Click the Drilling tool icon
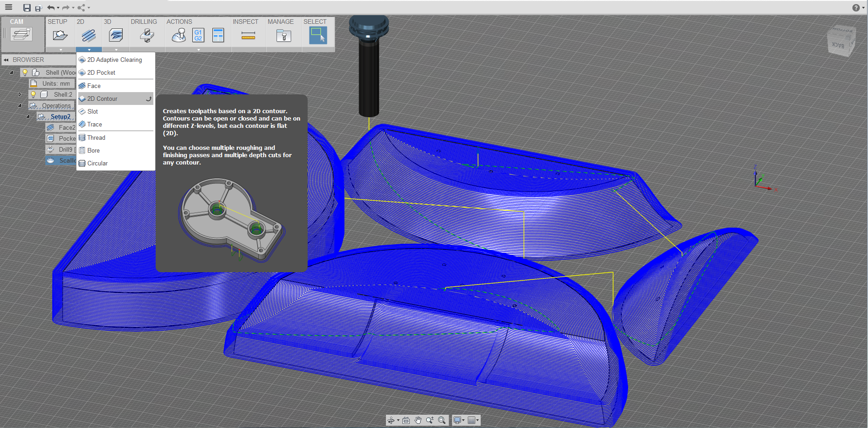 pyautogui.click(x=146, y=35)
